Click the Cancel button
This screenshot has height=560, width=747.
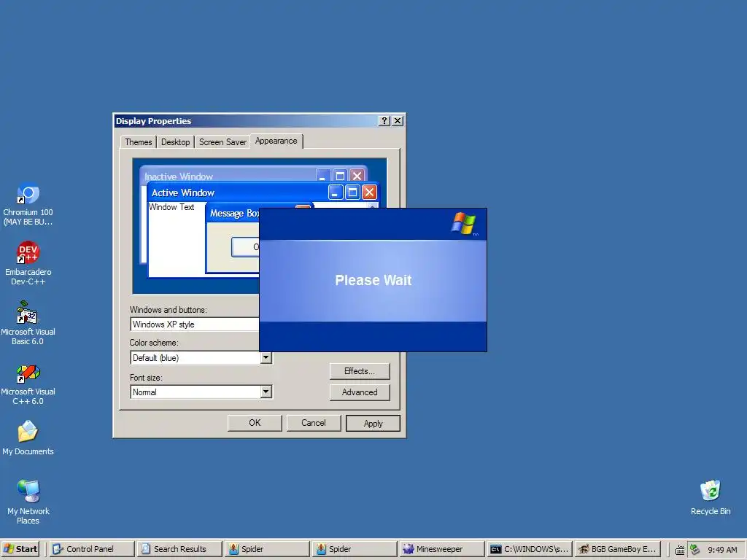point(314,423)
